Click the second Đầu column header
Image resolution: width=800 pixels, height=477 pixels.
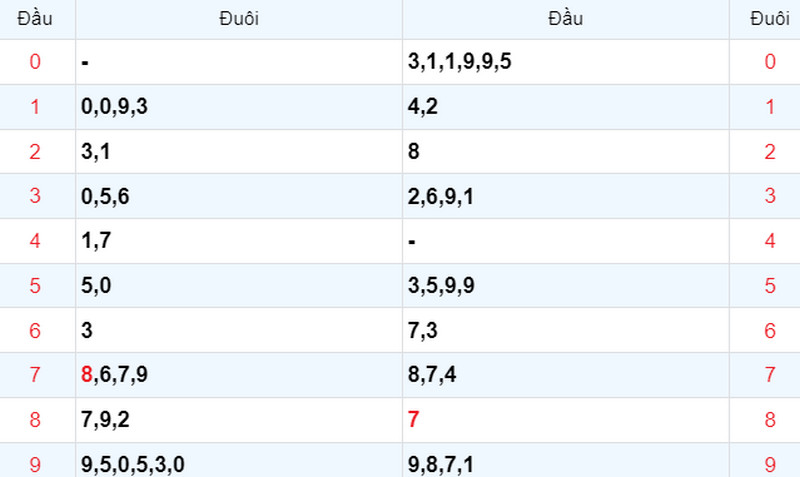point(565,19)
